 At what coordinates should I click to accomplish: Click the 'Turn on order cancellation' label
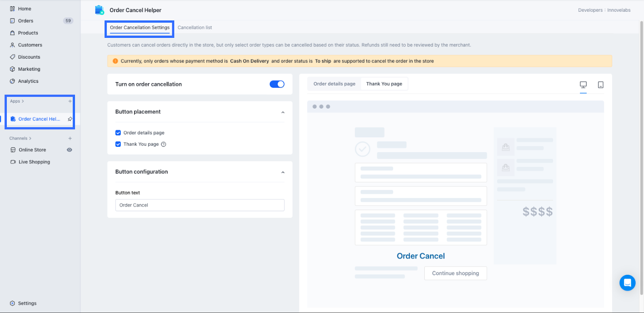click(x=149, y=84)
